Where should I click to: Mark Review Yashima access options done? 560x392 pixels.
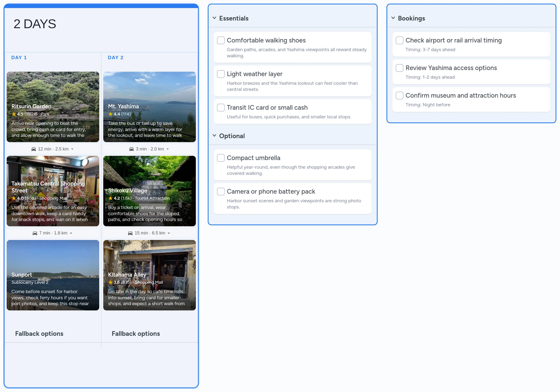click(399, 68)
